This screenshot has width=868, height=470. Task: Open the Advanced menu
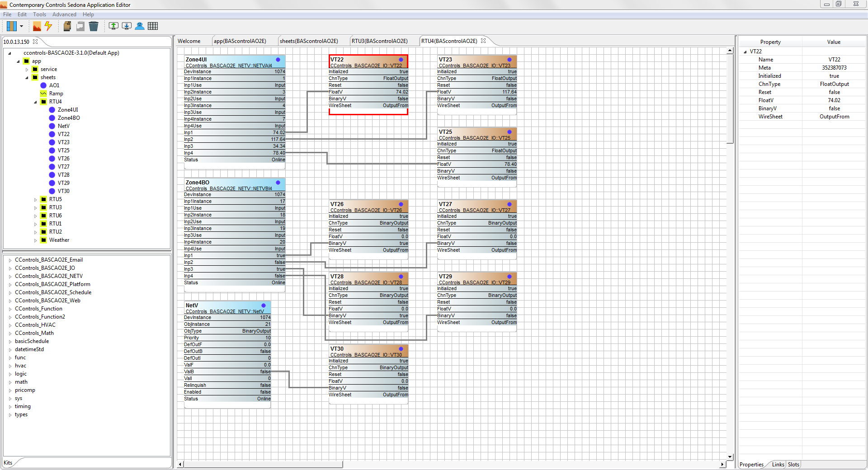tap(64, 14)
